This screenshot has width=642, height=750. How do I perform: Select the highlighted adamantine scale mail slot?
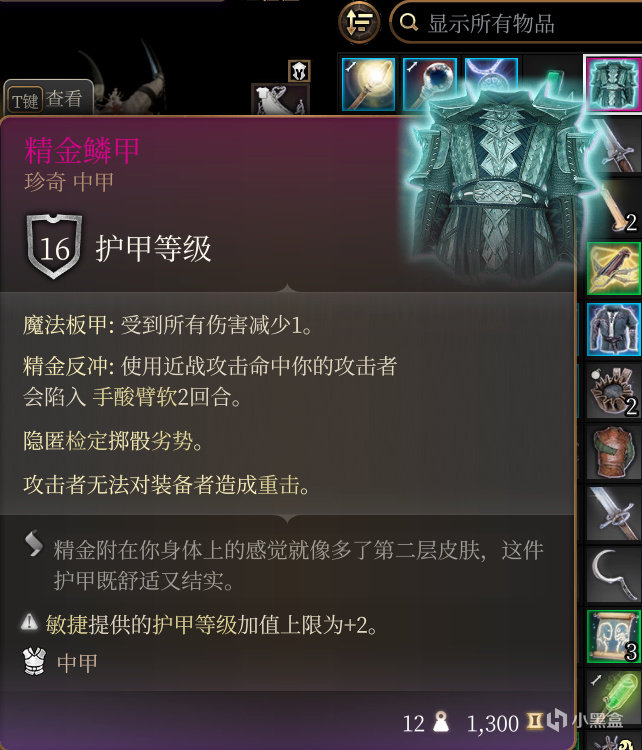614,84
